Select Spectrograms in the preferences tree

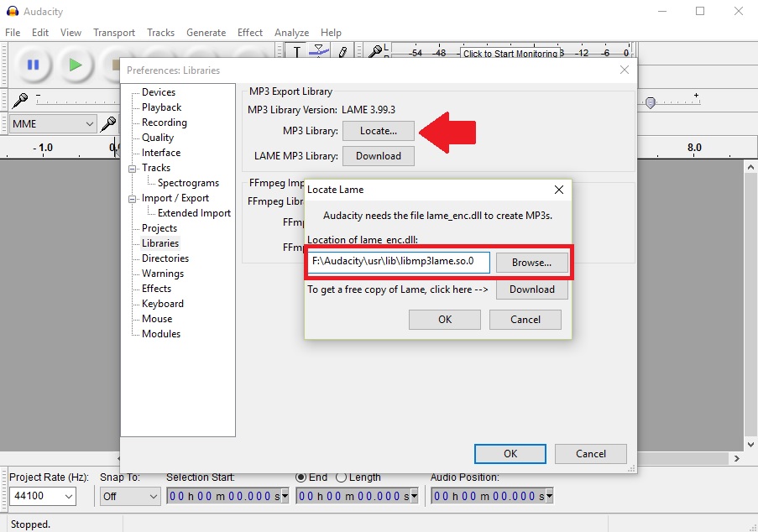point(188,183)
